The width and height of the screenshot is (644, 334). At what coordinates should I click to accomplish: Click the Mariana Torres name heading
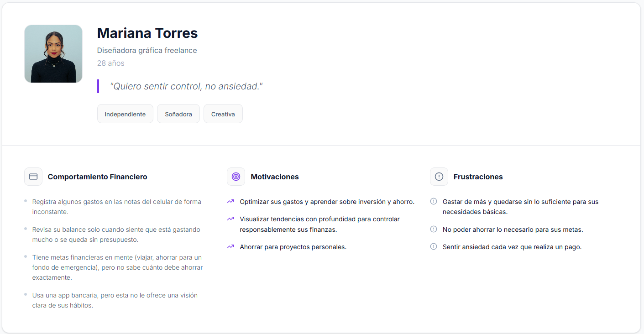point(147,33)
